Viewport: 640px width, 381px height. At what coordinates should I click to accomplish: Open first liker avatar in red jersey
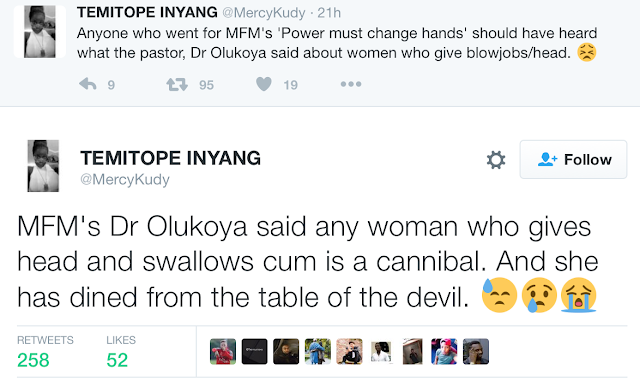click(223, 351)
